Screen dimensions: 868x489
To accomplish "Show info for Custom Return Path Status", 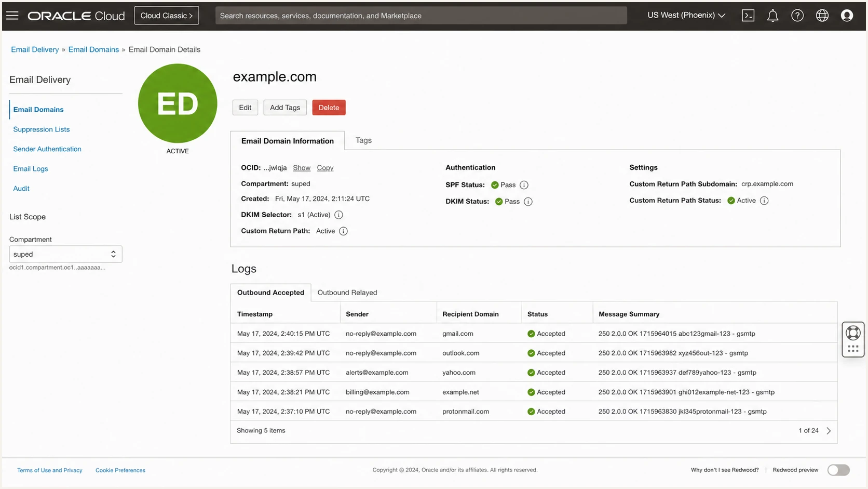I will (764, 201).
